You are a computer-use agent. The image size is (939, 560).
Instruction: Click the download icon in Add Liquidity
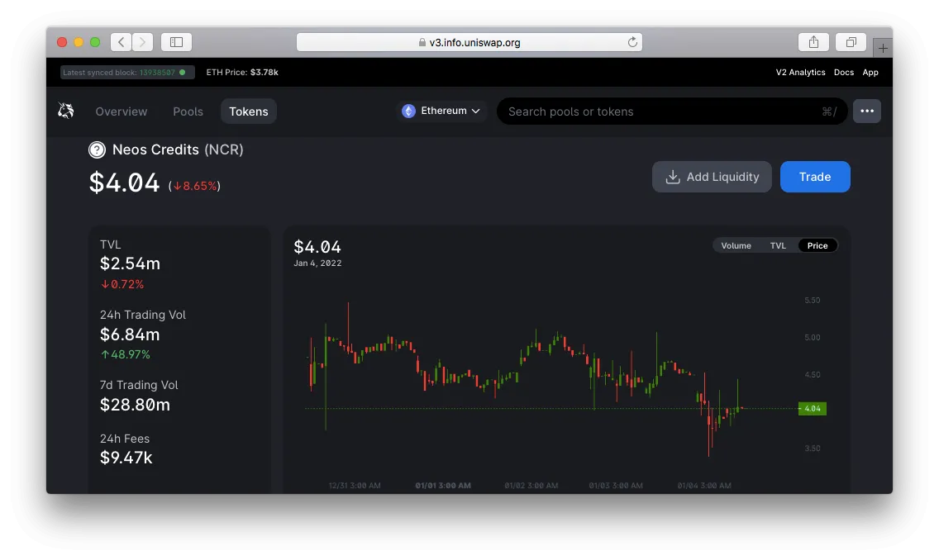pyautogui.click(x=673, y=177)
